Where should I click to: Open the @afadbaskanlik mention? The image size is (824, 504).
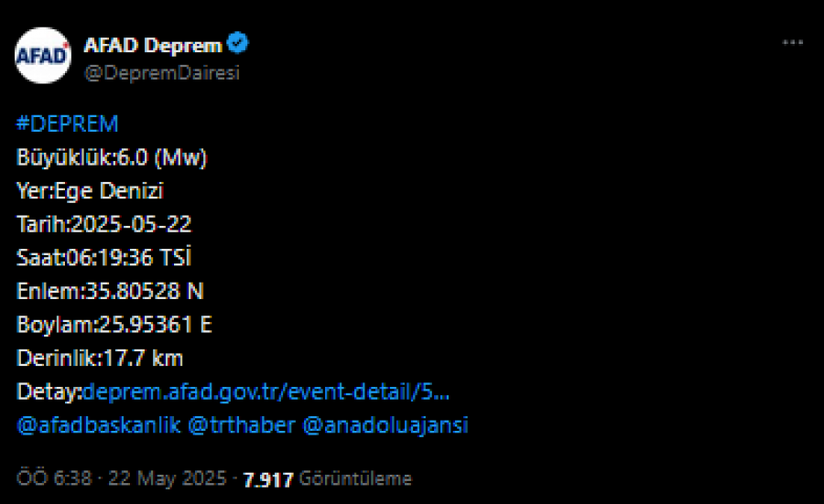coord(99,424)
